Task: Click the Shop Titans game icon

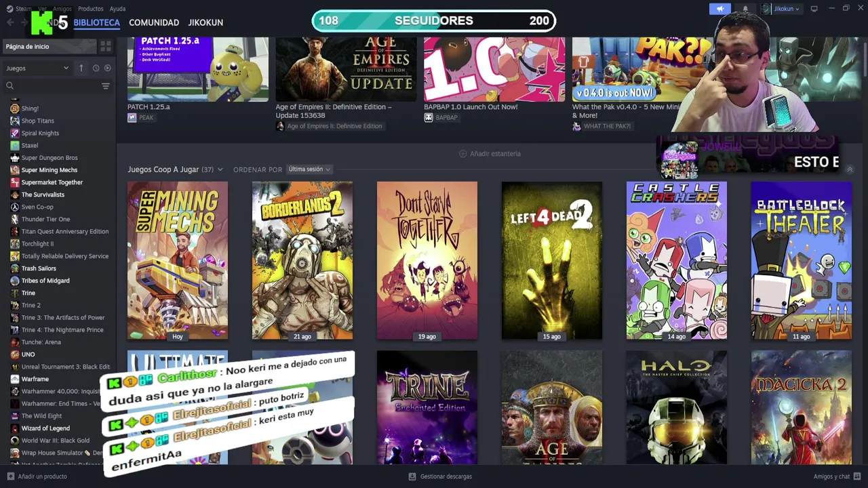Action: [x=15, y=121]
